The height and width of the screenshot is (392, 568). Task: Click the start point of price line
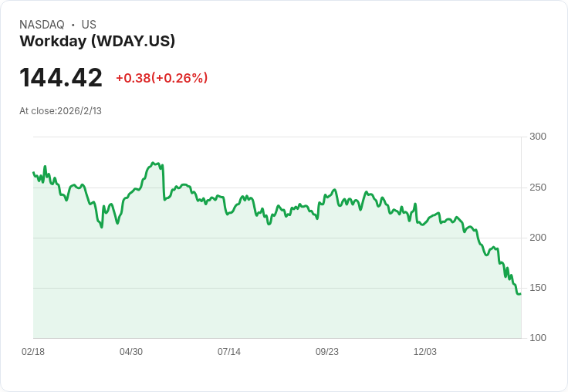coord(33,172)
